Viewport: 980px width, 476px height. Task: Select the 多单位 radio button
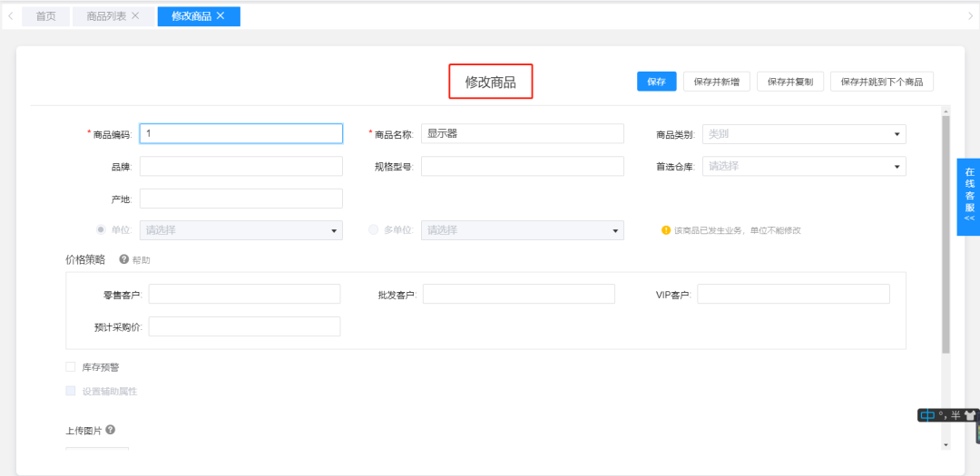click(x=373, y=230)
